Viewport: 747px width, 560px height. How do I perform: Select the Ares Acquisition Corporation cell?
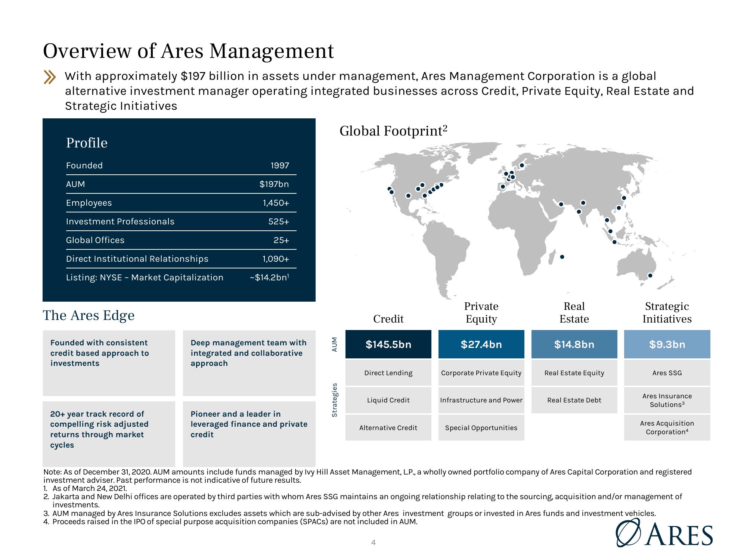(667, 428)
